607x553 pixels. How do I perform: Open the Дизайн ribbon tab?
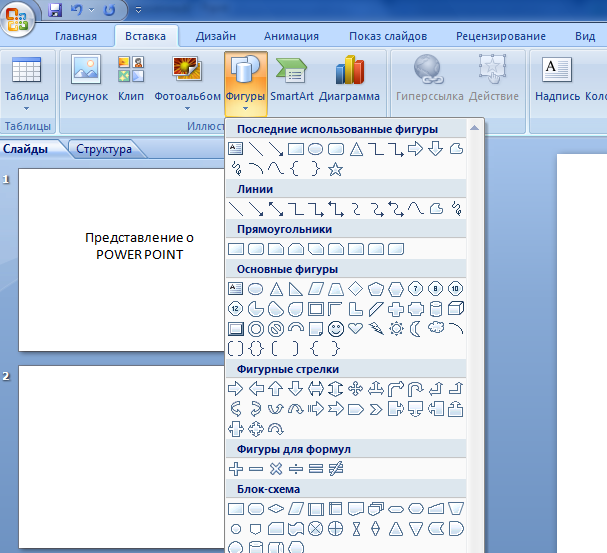pyautogui.click(x=216, y=36)
